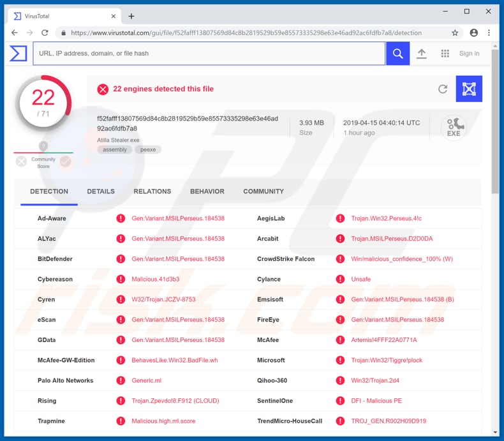Screen dimensions: 504x441
Task: Open a new tab with plus button
Action: [x=131, y=16]
